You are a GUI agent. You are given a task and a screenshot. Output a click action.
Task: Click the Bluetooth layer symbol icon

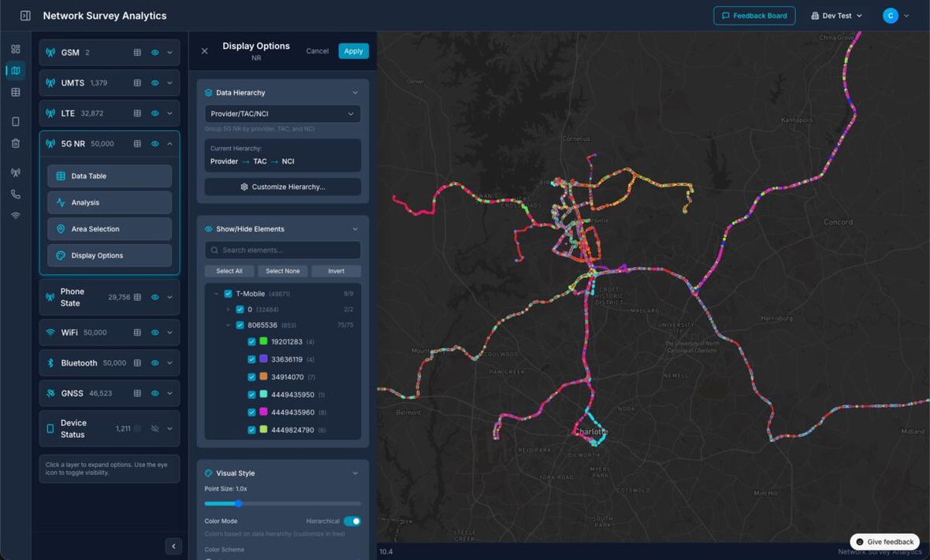[x=50, y=362]
